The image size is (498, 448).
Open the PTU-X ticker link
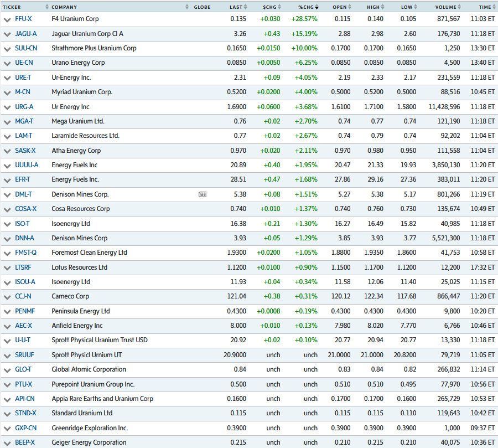pyautogui.click(x=23, y=384)
